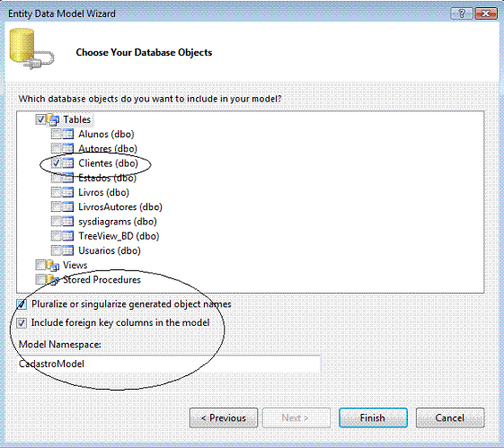This screenshot has width=504, height=448.
Task: Open the help question mark button
Action: tap(462, 13)
